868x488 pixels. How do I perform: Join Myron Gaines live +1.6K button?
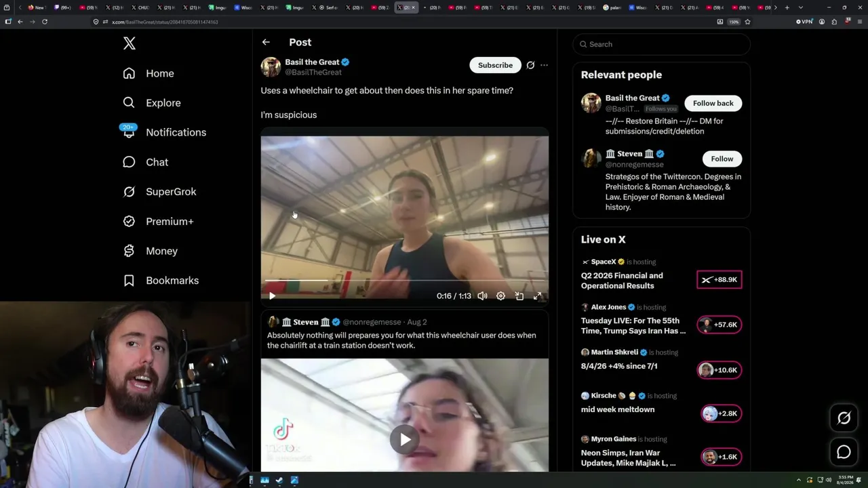(x=721, y=457)
